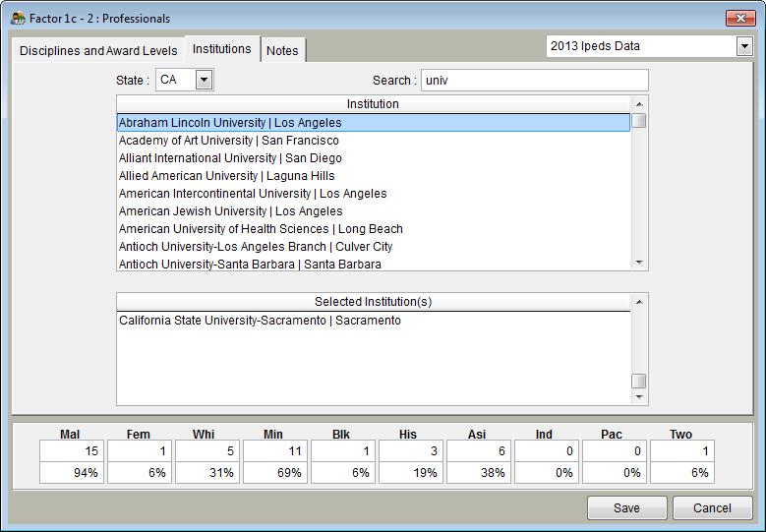Click the Search field containing univ
The height and width of the screenshot is (532, 766).
535,80
